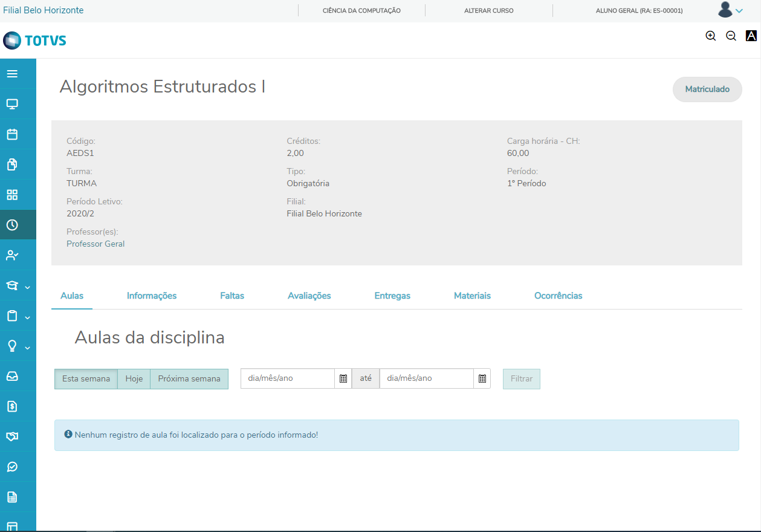This screenshot has width=761, height=532.
Task: Click the Filial Belo Horizonte header link
Action: (44, 10)
